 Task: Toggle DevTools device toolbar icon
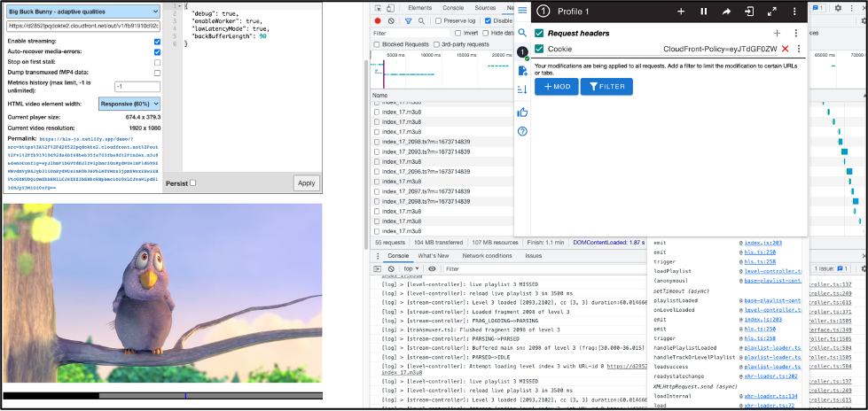(390, 8)
